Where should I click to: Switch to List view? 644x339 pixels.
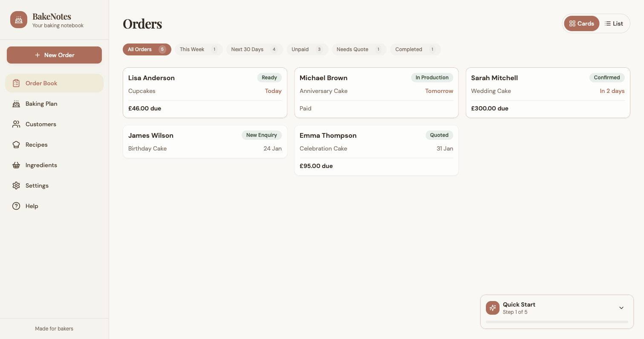[x=614, y=23]
